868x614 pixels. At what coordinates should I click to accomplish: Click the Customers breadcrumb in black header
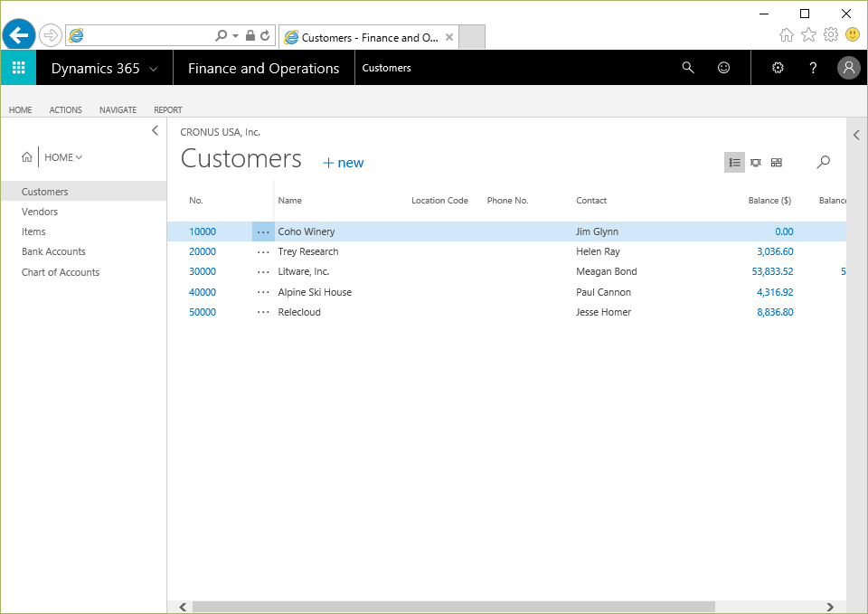386,68
